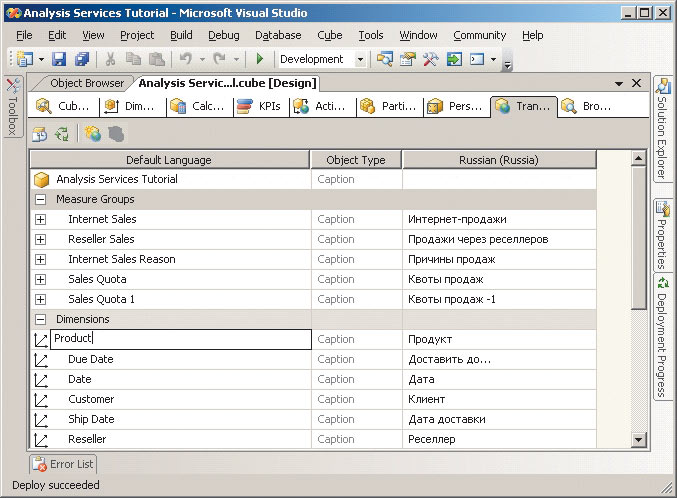The image size is (677, 498).
Task: Expand the Reseller Sales measure group
Action: click(x=41, y=239)
